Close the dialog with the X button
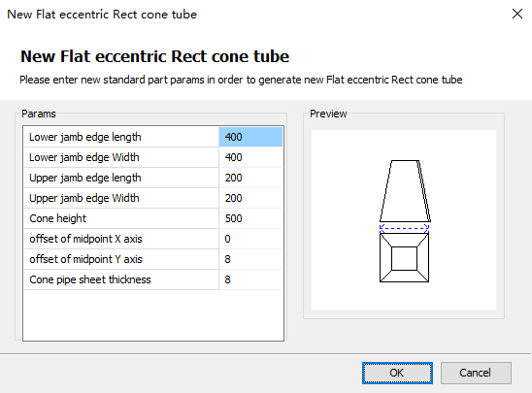Image resolution: width=532 pixels, height=393 pixels. click(x=517, y=14)
